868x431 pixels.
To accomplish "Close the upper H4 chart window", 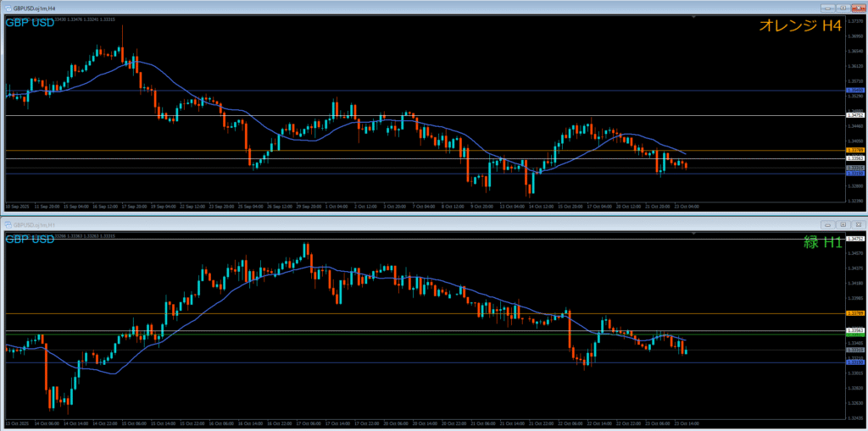I will click(858, 8).
